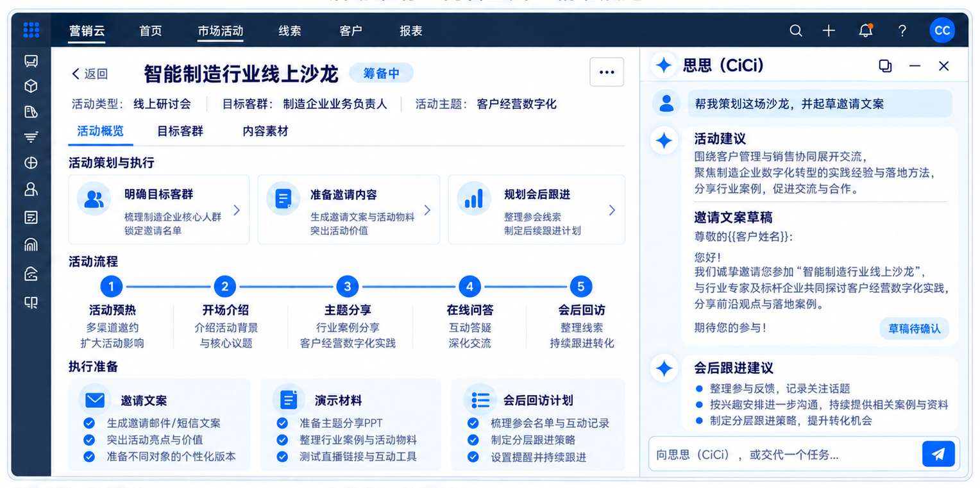The image size is (980, 488).
Task: Click the search magnifier icon
Action: point(796,30)
